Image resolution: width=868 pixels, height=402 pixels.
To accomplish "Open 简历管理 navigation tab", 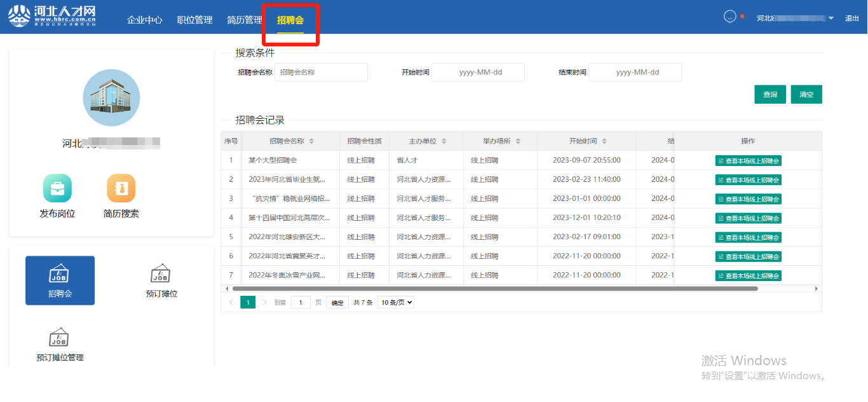I will pos(244,20).
